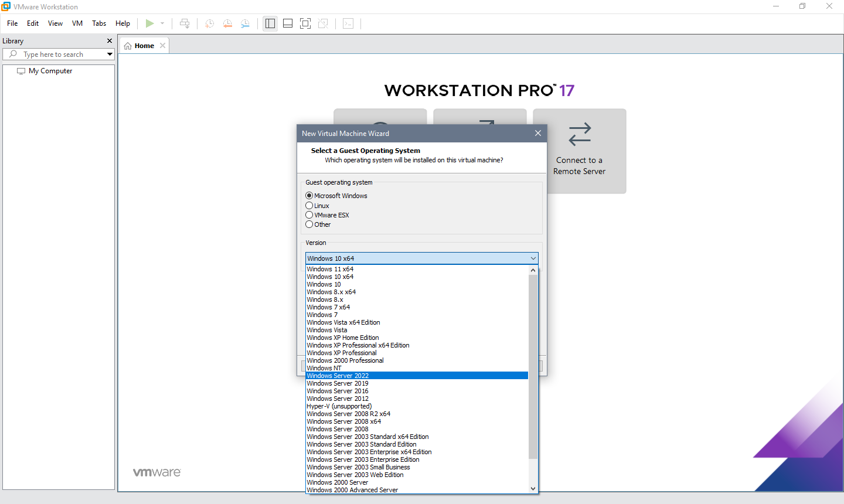
Task: Choose Windows Server 2008 R2 x64
Action: (x=417, y=414)
